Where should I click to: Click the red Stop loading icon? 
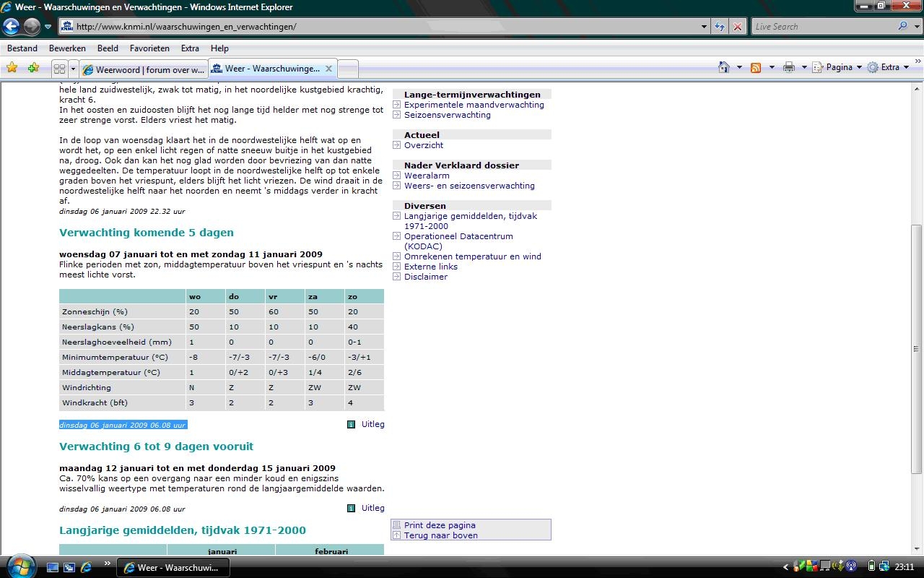coord(737,27)
